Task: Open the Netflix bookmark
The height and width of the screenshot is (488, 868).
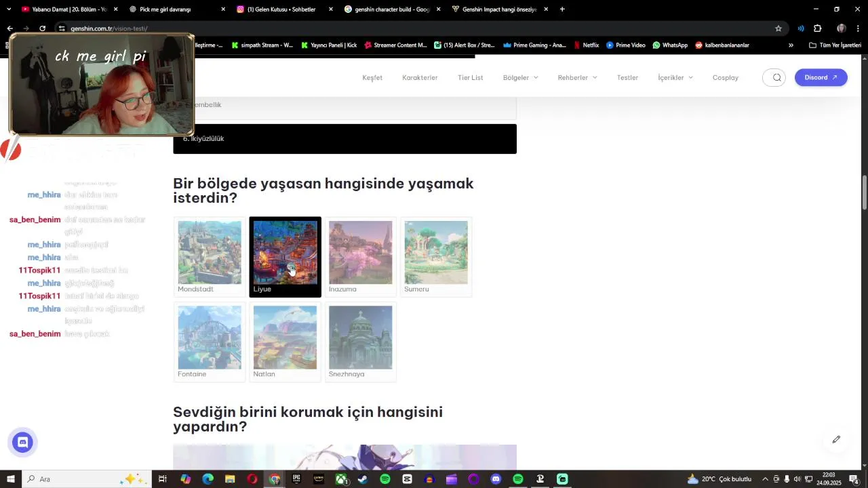Action: click(x=586, y=45)
